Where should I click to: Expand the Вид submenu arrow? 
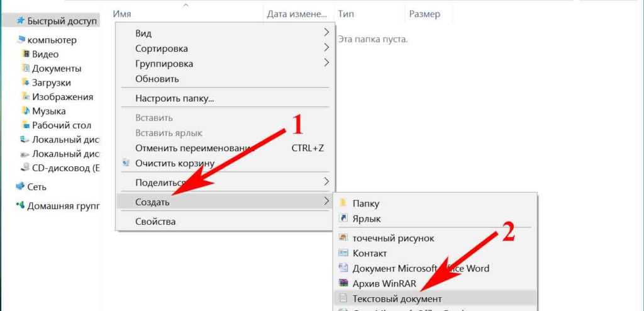tap(326, 33)
